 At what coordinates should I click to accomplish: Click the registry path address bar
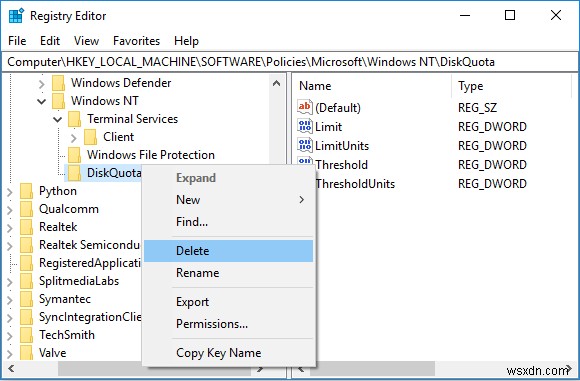point(290,62)
